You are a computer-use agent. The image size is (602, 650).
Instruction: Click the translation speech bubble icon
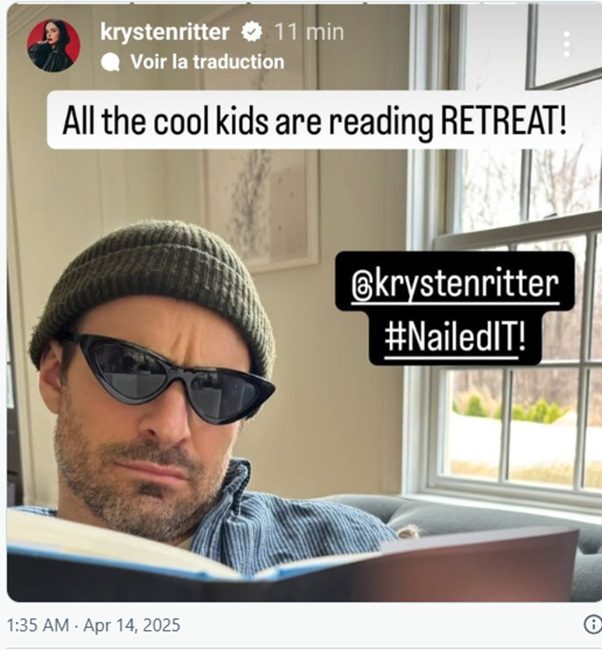click(110, 63)
